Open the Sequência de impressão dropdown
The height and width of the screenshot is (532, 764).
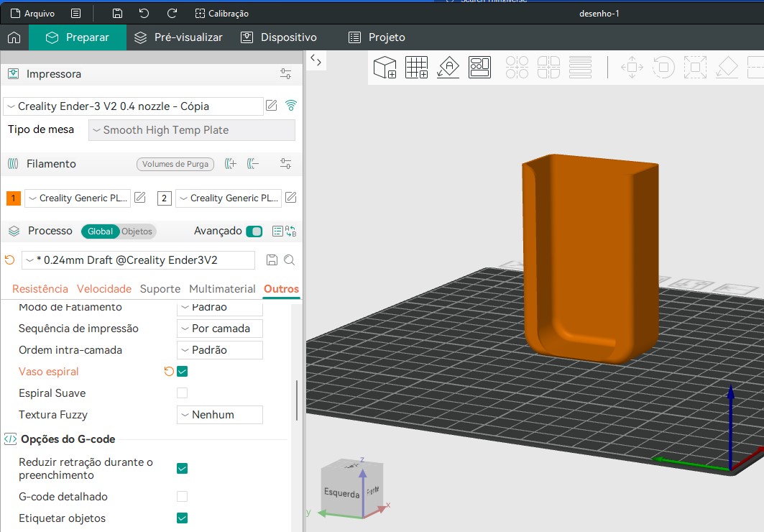pyautogui.click(x=219, y=329)
